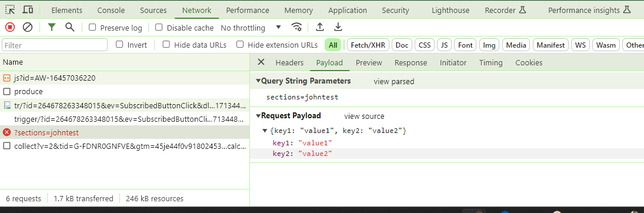
Task: Collapse the Query String Parameters section
Action: coord(258,81)
